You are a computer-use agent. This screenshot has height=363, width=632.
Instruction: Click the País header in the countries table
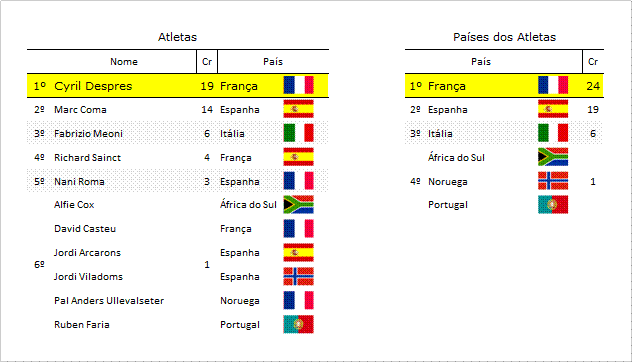(x=481, y=62)
